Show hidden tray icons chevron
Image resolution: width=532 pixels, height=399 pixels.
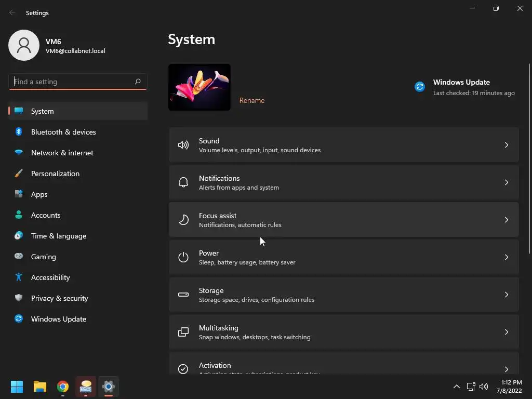(457, 387)
